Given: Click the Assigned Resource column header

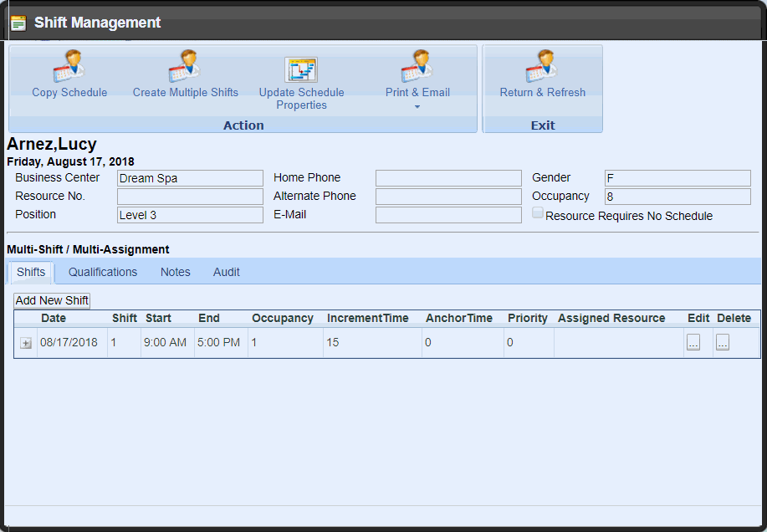Looking at the screenshot, I should pyautogui.click(x=611, y=319).
